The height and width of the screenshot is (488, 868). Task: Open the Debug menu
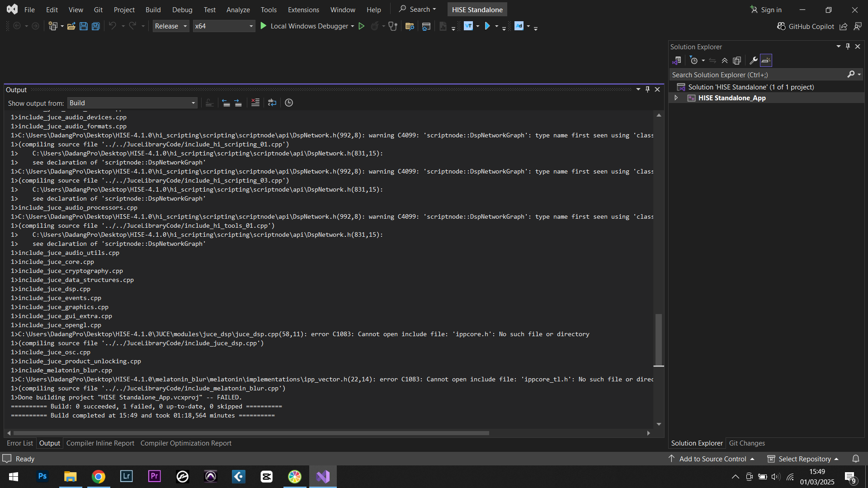coord(182,9)
